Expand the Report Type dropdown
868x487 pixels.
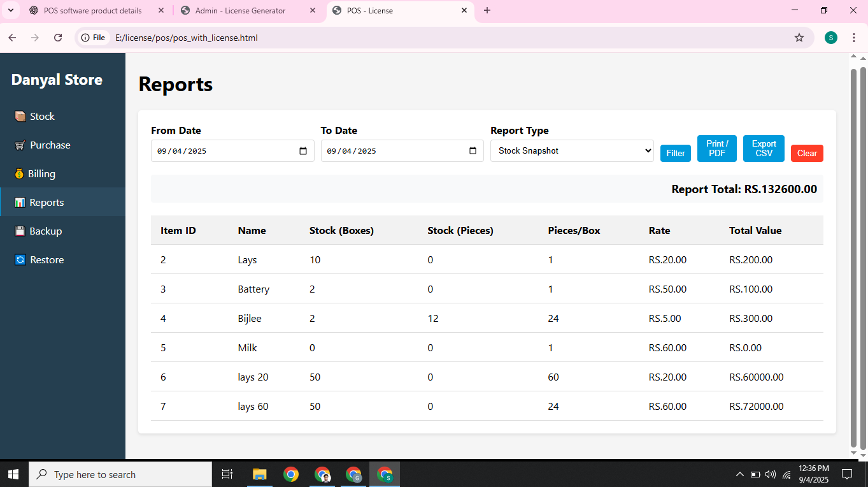coord(572,151)
